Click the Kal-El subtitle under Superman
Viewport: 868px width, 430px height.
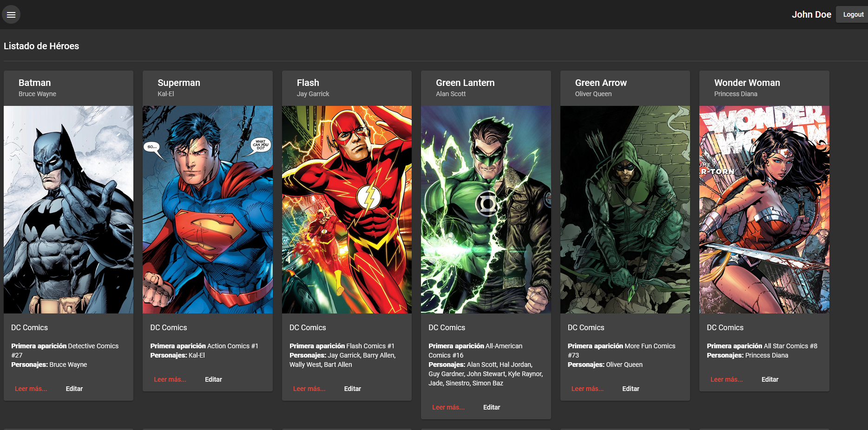(166, 94)
